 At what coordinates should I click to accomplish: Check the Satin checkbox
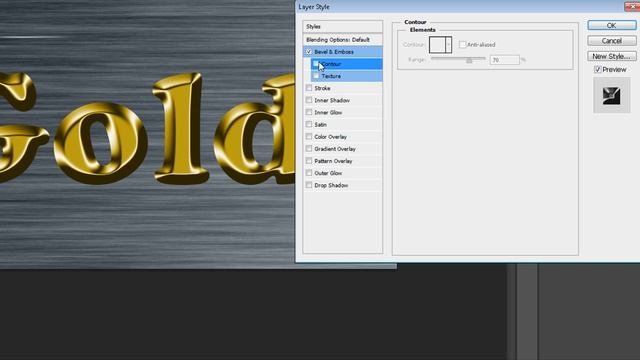pos(309,124)
